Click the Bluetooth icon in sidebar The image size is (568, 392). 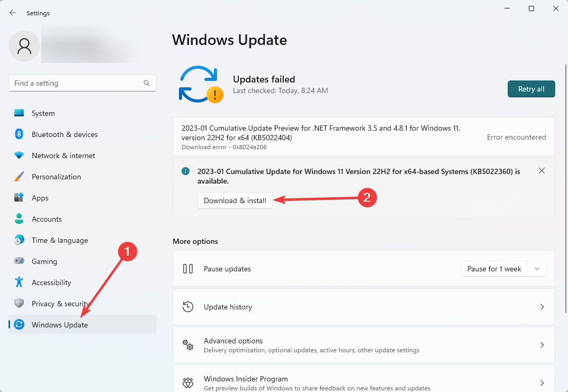(x=19, y=134)
